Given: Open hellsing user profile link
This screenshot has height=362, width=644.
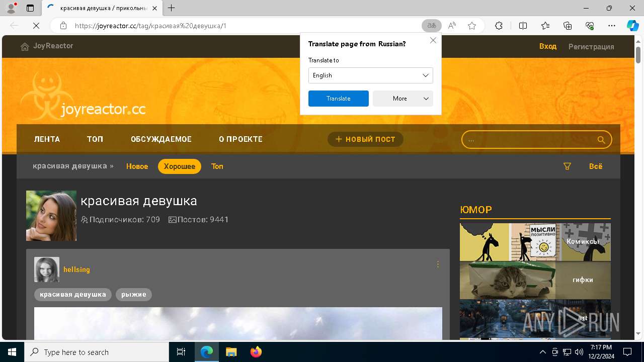Looking at the screenshot, I should tap(76, 269).
